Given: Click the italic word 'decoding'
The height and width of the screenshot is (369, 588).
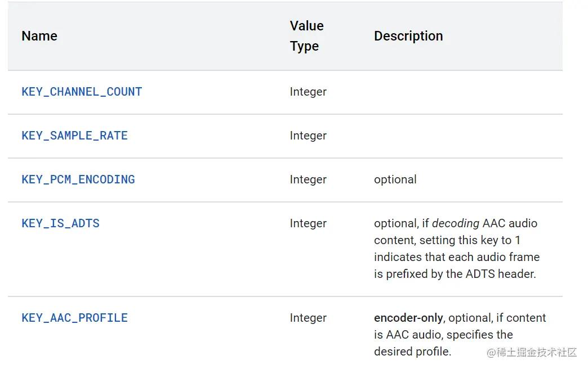Looking at the screenshot, I should (x=456, y=223).
